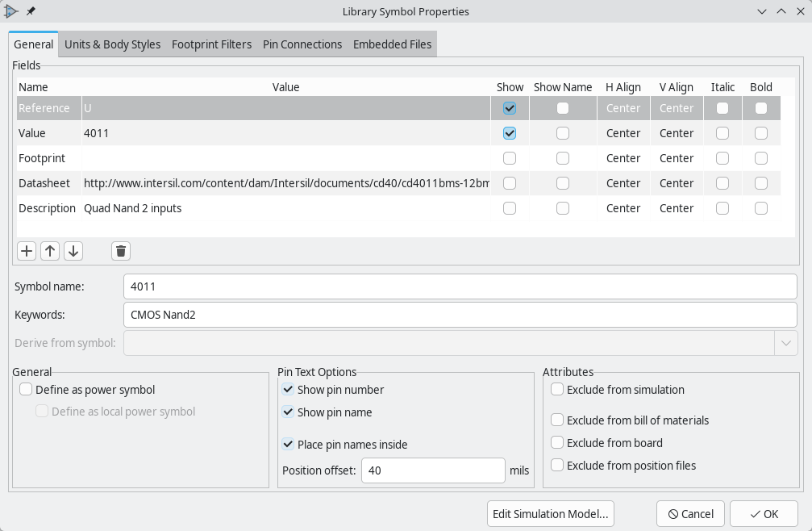Open V Align cell for Description row
812x531 pixels.
coord(676,208)
